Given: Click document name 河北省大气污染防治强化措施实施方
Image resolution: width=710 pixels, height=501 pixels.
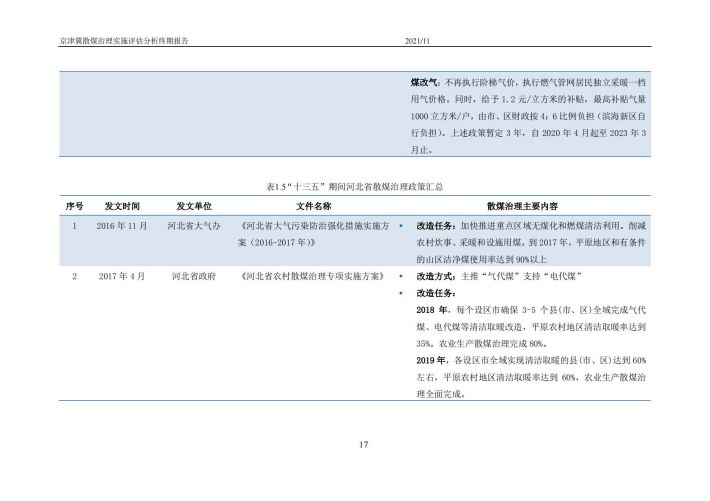Looking at the screenshot, I should pos(313,226).
